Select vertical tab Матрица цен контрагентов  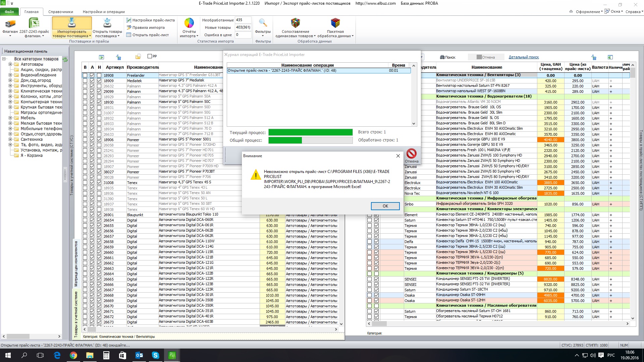point(76,263)
